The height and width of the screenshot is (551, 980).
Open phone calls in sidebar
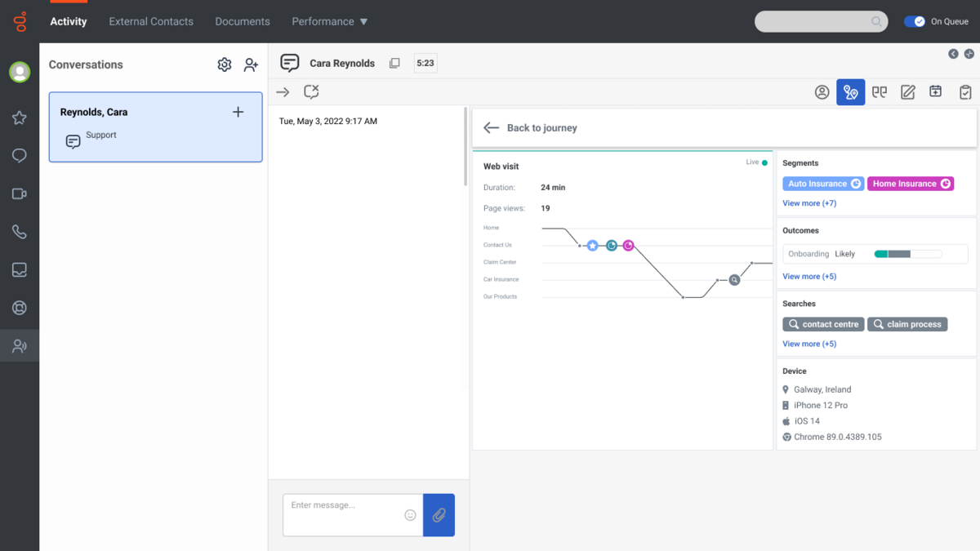(20, 232)
